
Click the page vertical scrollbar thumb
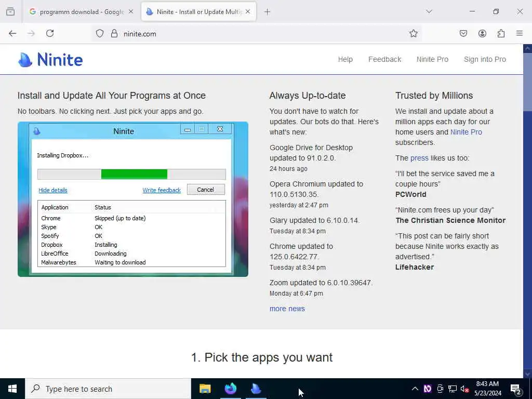pyautogui.click(x=528, y=82)
